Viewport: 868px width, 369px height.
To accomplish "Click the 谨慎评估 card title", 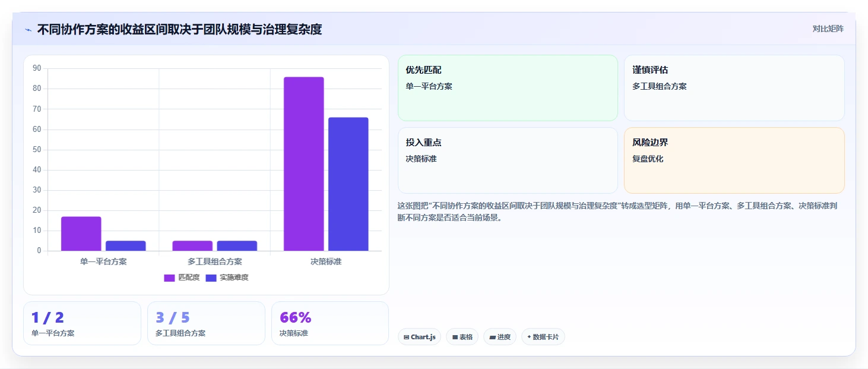I will pos(650,70).
